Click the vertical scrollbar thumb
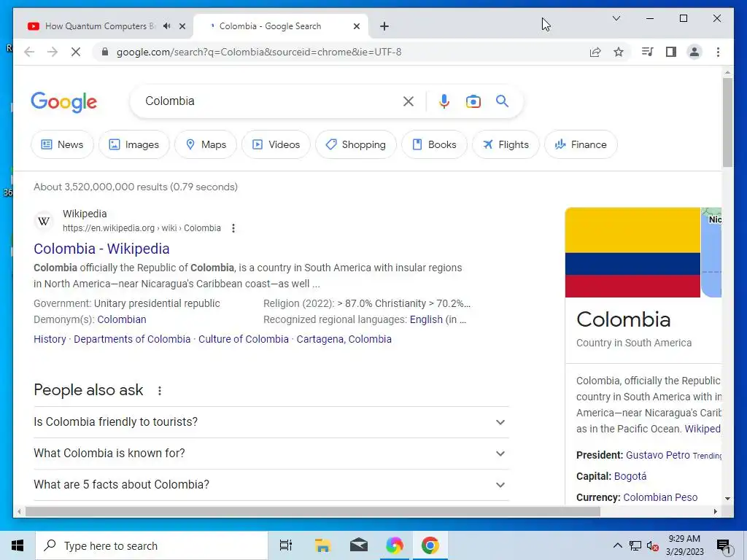The image size is (747, 560). 727,122
